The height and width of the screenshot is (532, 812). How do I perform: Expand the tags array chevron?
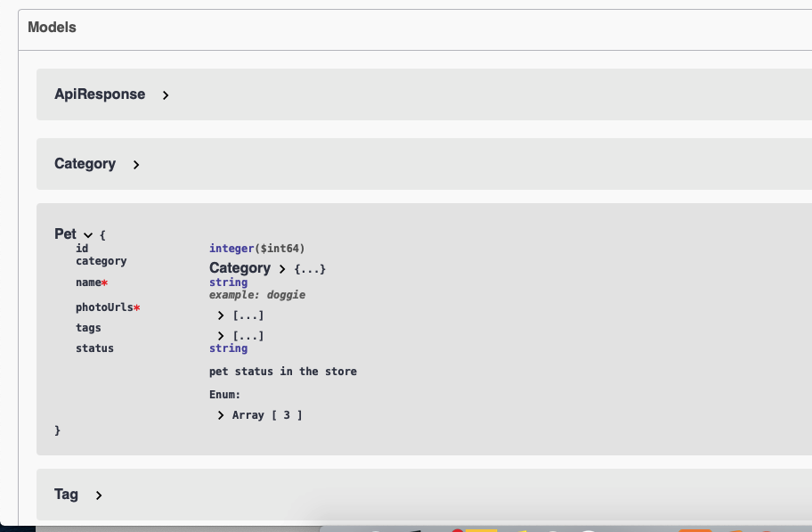221,336
